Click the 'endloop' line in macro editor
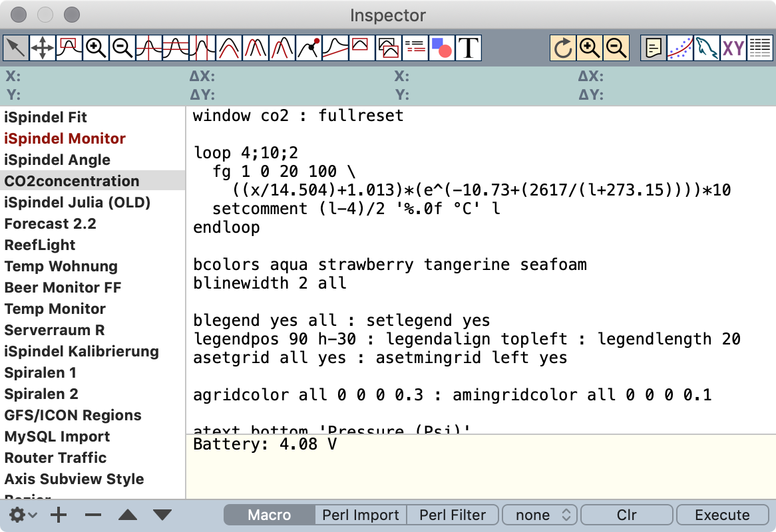Viewport: 776px width, 532px height. pyautogui.click(x=227, y=227)
